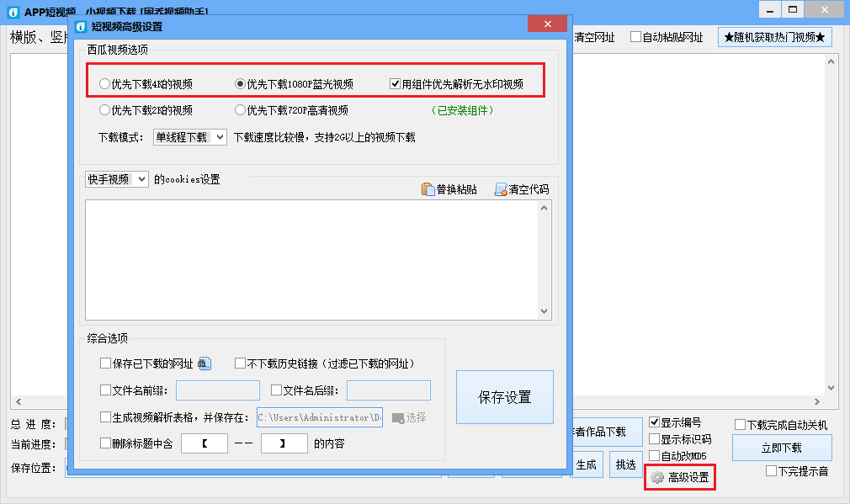Click the 选择 folder browse icon
This screenshot has height=504, width=850.
[x=398, y=418]
